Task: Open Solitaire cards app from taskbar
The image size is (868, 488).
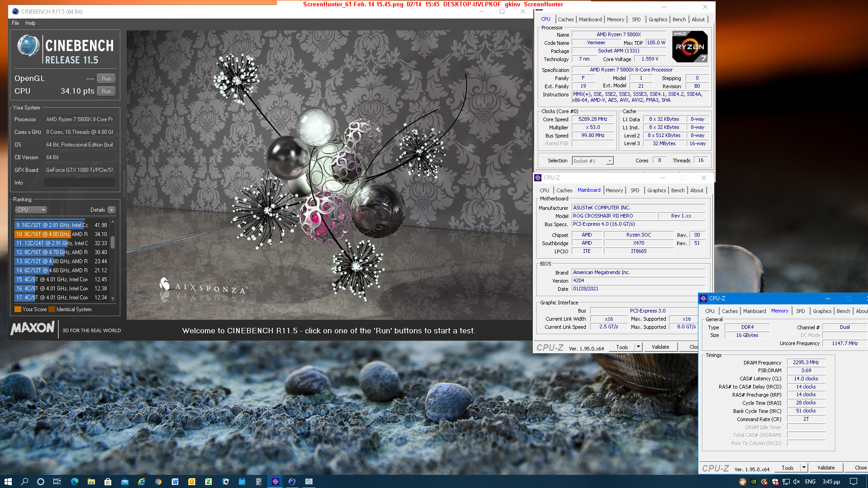Action: click(x=225, y=481)
